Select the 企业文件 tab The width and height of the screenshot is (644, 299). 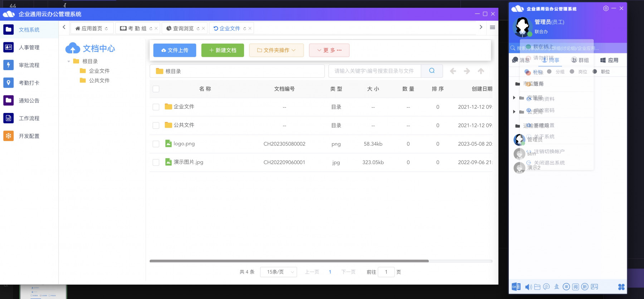[231, 28]
